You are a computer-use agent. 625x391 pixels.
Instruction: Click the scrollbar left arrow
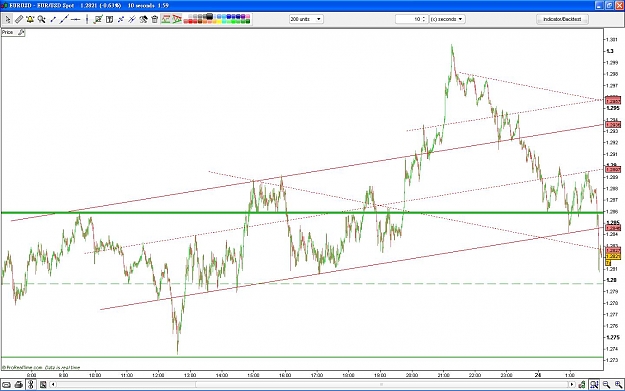point(53,385)
